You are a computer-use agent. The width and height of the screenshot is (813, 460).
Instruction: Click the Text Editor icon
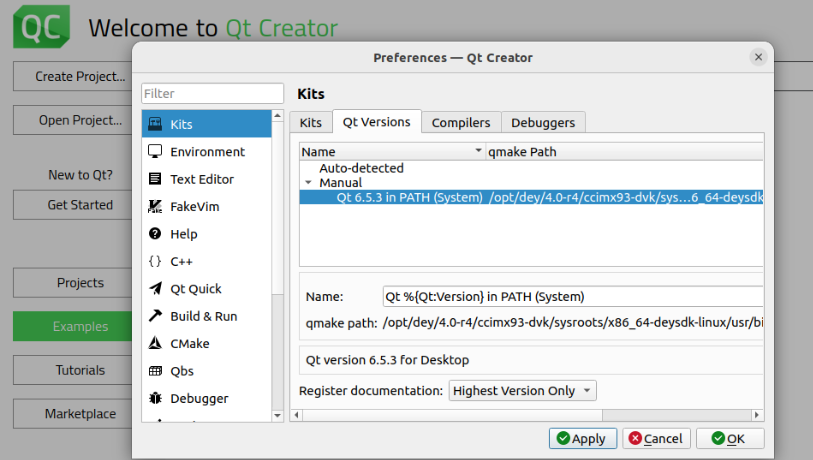(x=155, y=179)
